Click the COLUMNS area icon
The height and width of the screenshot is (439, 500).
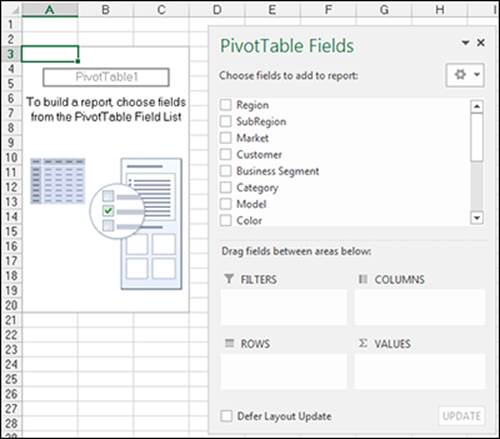click(x=363, y=279)
